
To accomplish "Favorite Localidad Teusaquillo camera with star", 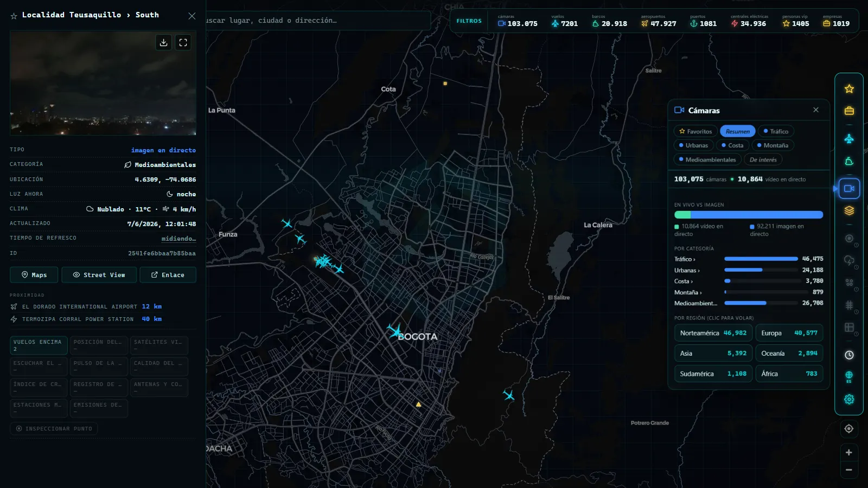I will tap(14, 16).
